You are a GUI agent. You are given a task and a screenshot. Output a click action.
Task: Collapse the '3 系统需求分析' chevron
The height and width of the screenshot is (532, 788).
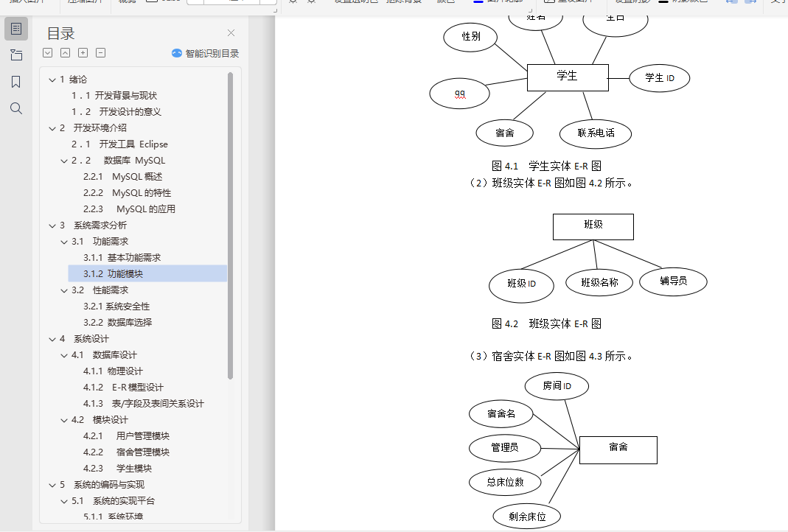pyautogui.click(x=52, y=226)
